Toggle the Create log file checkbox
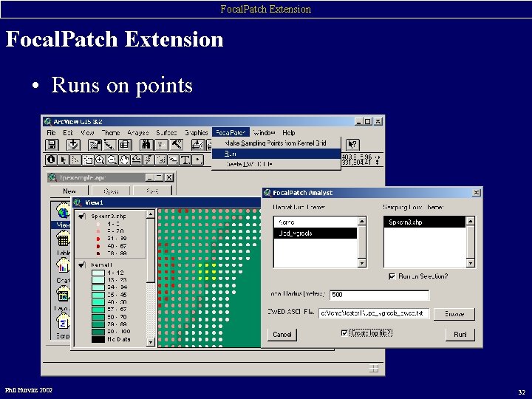 344,332
